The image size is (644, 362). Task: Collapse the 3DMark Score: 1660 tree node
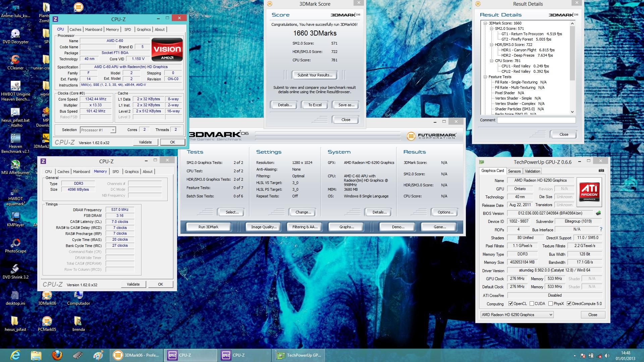tap(485, 23)
